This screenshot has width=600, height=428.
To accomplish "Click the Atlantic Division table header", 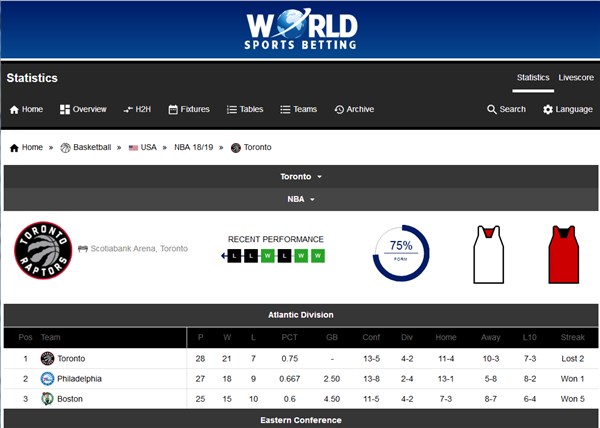I will 301,315.
